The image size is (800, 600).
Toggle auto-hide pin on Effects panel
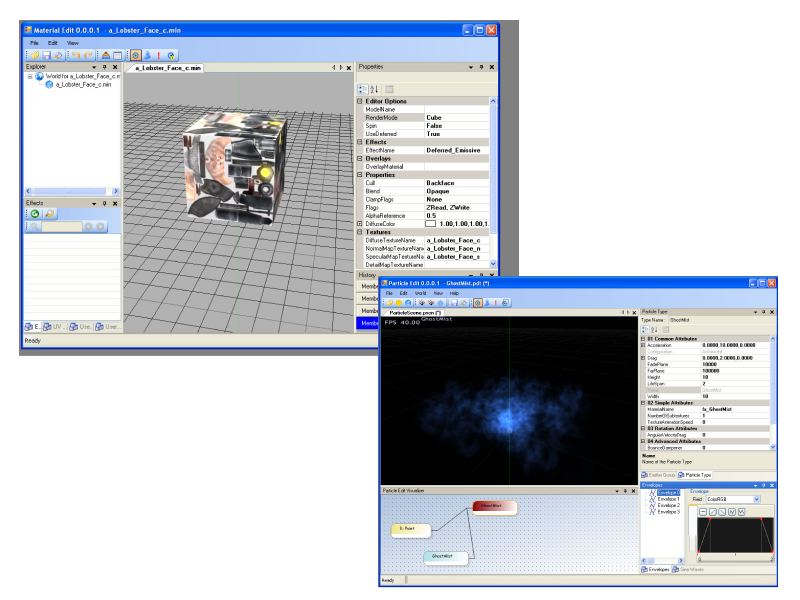pos(104,203)
